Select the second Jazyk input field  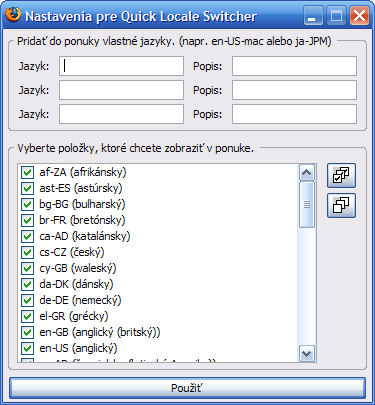[121, 90]
